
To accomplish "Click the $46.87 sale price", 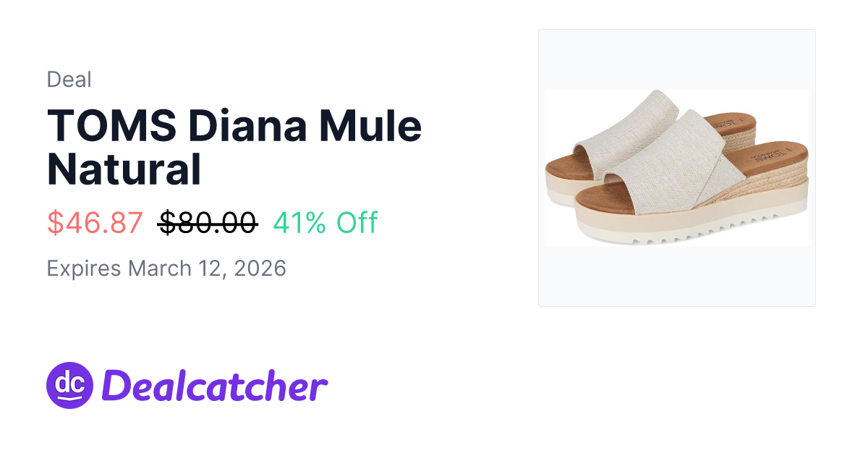I will (x=95, y=223).
